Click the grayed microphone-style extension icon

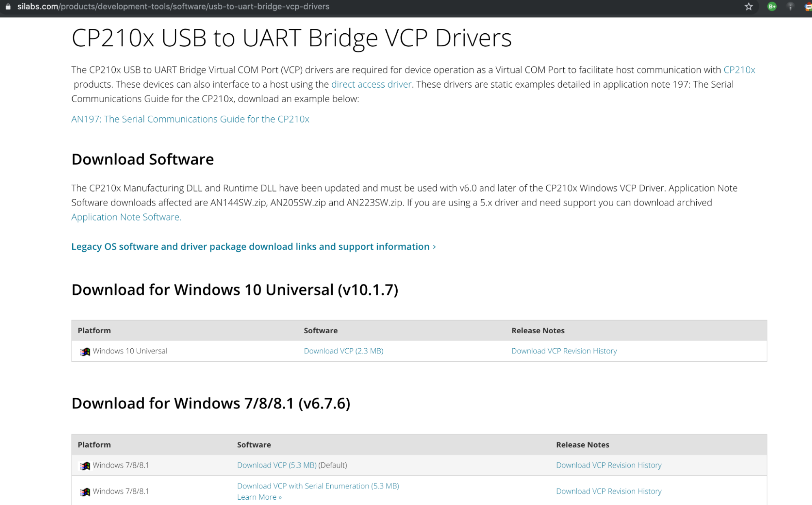point(790,6)
